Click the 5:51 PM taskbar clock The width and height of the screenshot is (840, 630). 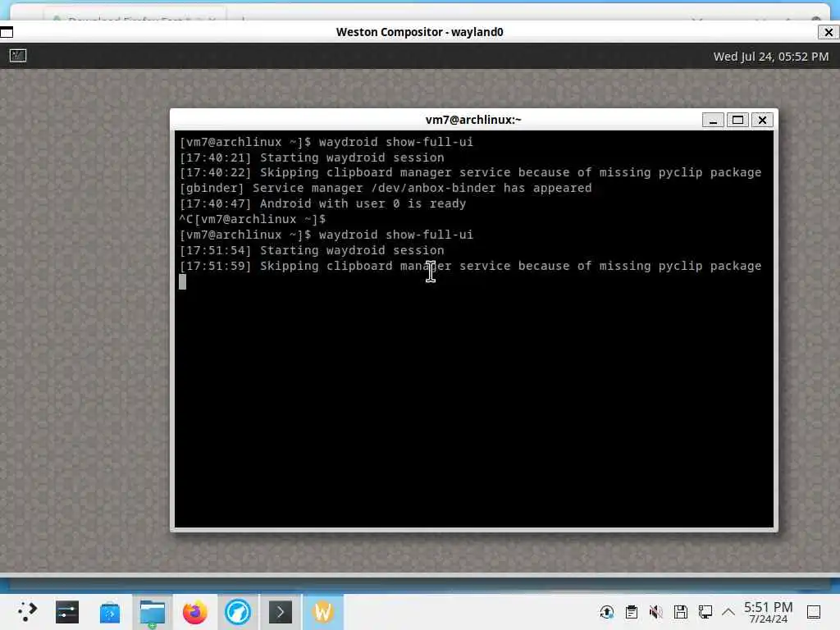768,612
